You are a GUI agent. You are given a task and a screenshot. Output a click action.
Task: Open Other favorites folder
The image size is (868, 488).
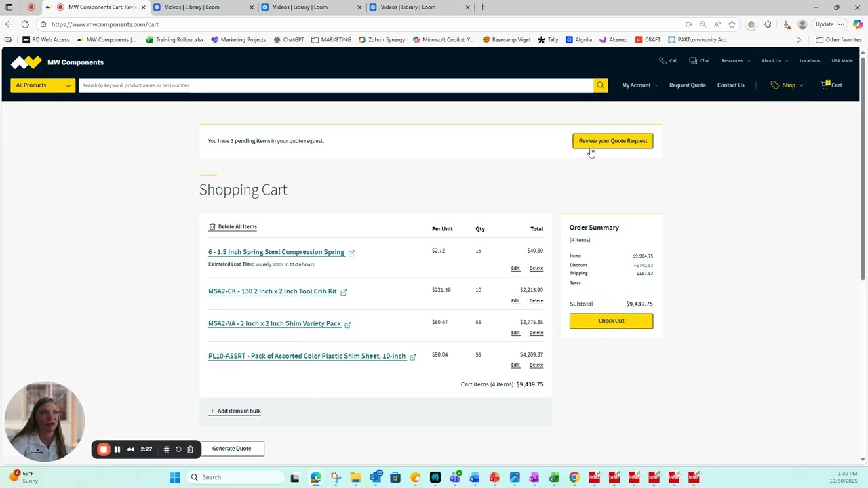[x=838, y=39]
